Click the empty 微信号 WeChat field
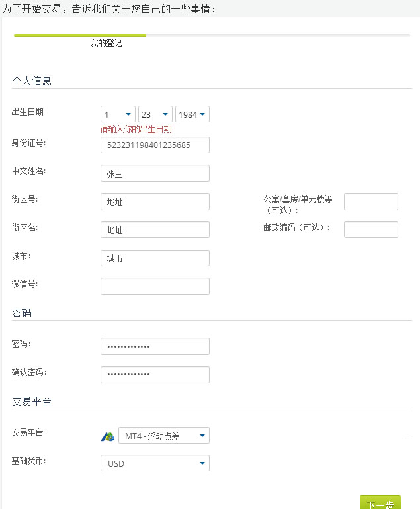The width and height of the screenshot is (420, 509). point(155,286)
